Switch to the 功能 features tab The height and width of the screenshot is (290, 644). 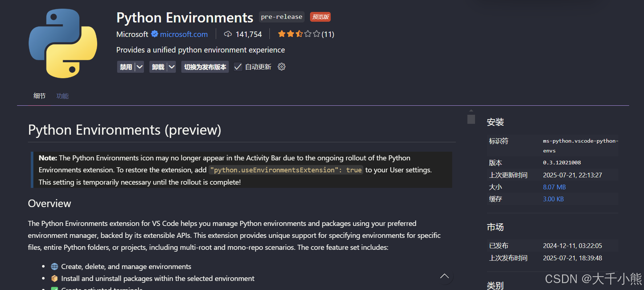62,96
